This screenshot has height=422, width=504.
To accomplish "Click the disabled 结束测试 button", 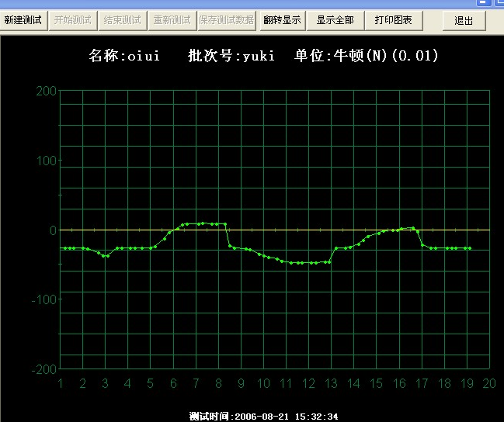I will 123,20.
